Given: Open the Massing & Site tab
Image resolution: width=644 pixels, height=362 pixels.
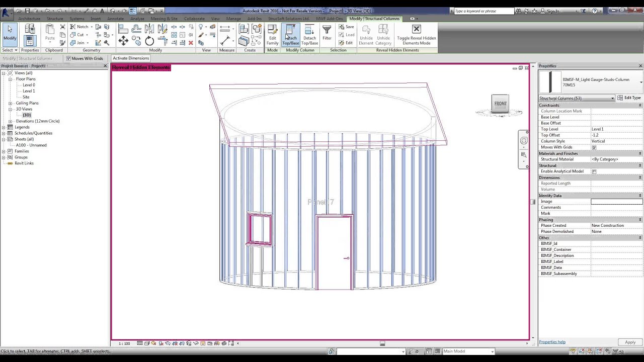Looking at the screenshot, I should pos(164,19).
